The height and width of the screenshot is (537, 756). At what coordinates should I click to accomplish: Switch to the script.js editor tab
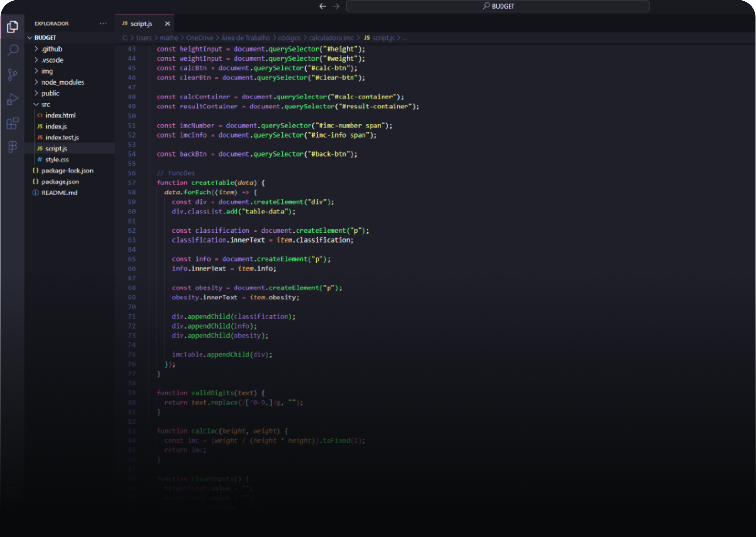coord(142,24)
